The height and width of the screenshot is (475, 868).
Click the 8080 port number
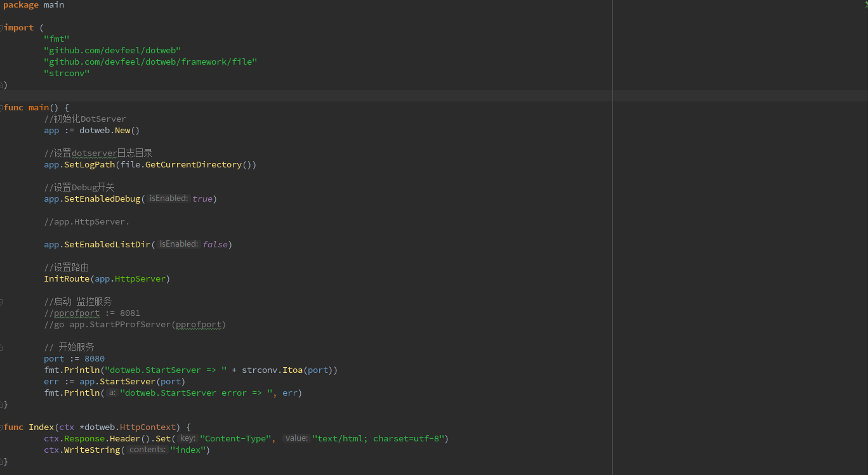(x=95, y=358)
